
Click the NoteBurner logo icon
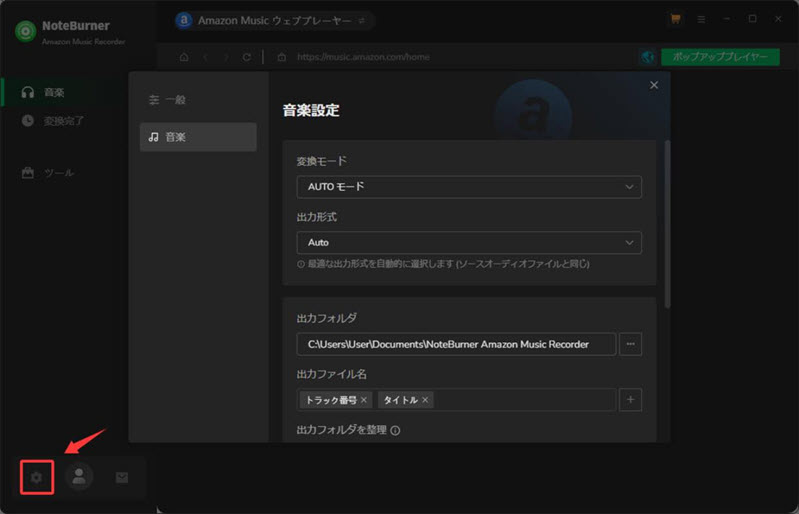25,31
